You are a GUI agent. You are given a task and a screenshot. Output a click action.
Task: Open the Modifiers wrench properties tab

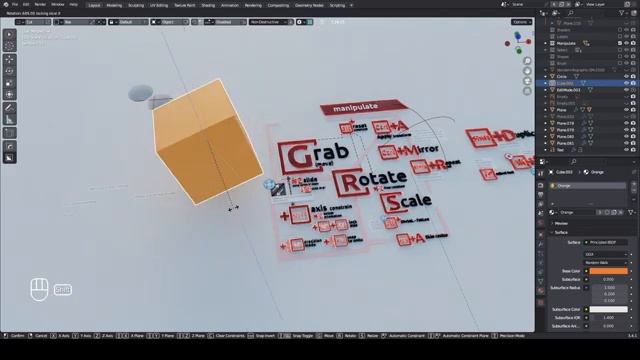(541, 244)
